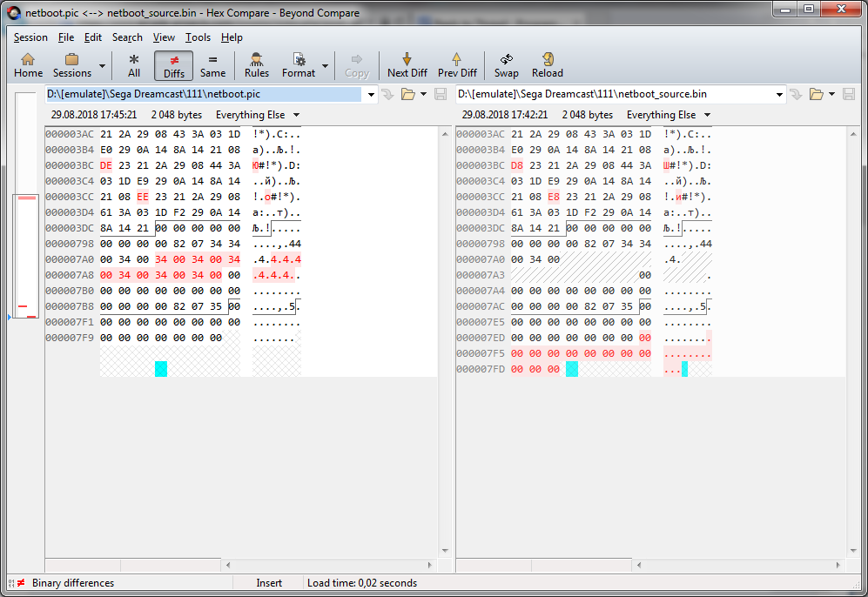Swap the two sides
The width and height of the screenshot is (868, 597).
tap(507, 65)
